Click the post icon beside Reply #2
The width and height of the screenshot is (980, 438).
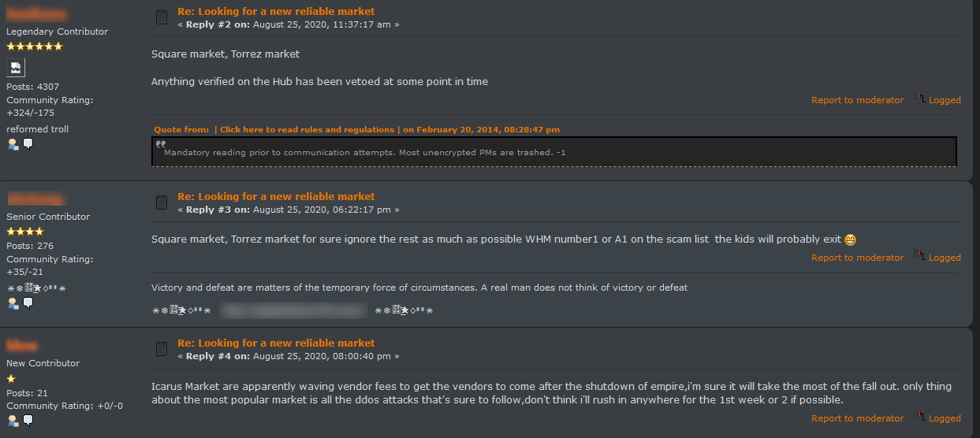point(161,17)
